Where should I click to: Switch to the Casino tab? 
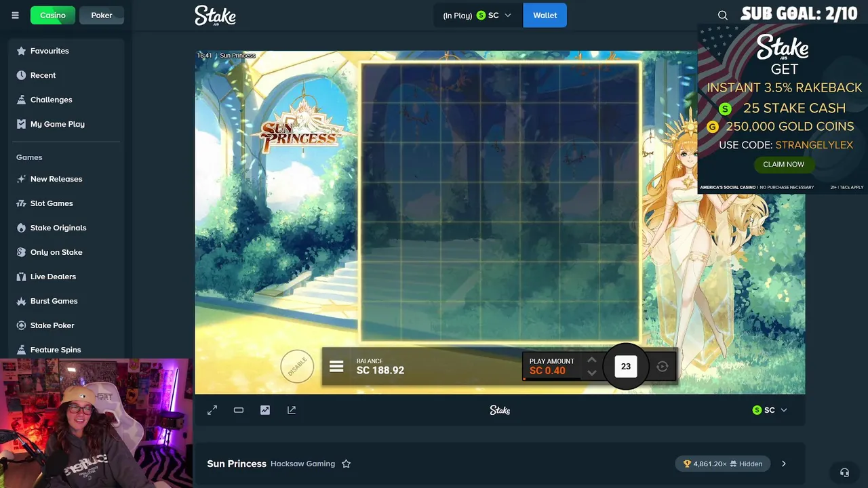(x=53, y=15)
